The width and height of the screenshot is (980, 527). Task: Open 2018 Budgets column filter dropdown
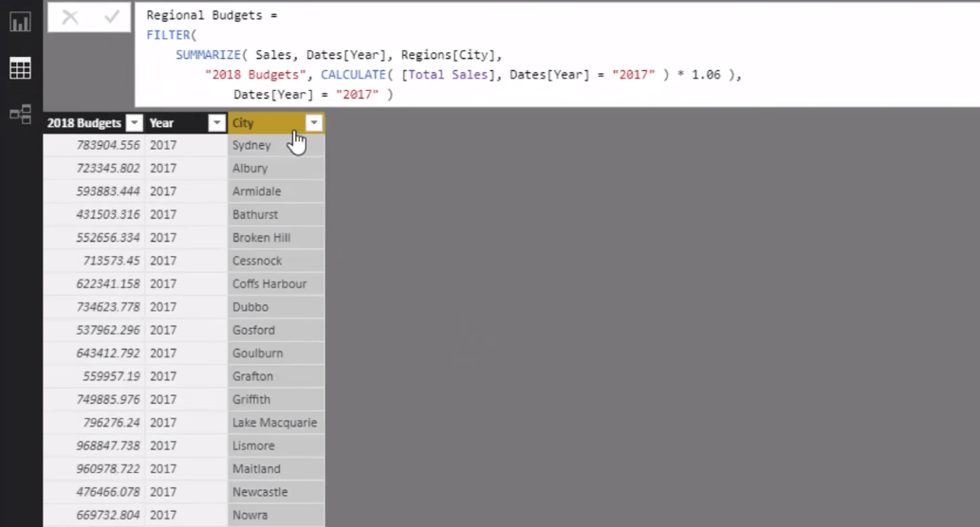click(x=135, y=123)
